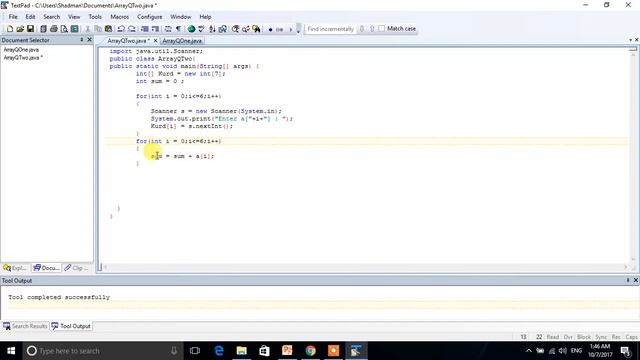Open the Macros menu
This screenshot has height=360, width=640.
[119, 17]
